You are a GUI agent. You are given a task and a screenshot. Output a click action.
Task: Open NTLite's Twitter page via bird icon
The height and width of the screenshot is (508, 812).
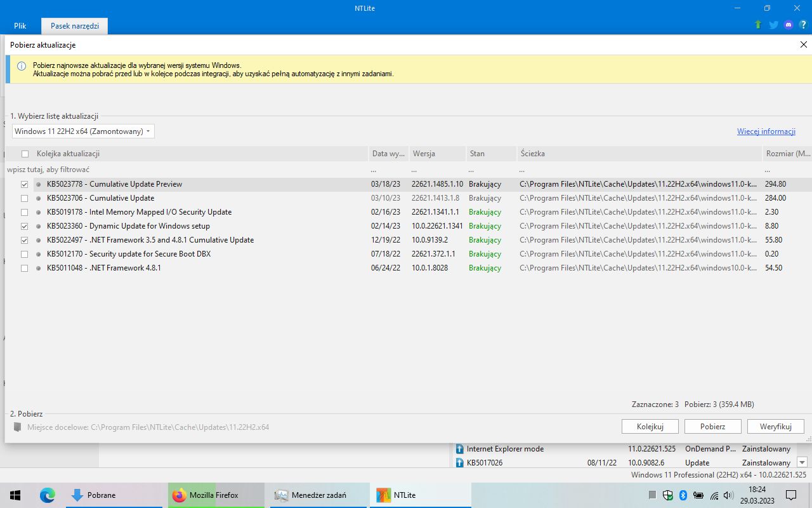[x=773, y=24]
